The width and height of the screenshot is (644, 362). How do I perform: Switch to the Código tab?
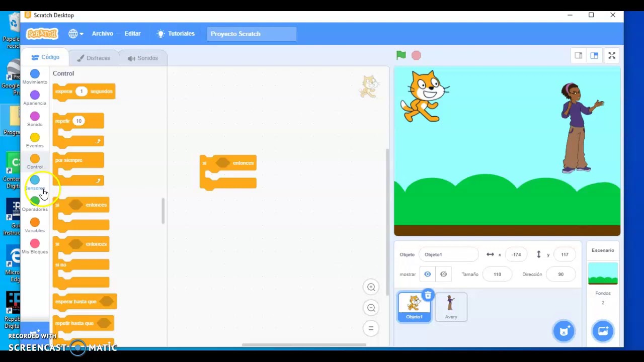45,57
